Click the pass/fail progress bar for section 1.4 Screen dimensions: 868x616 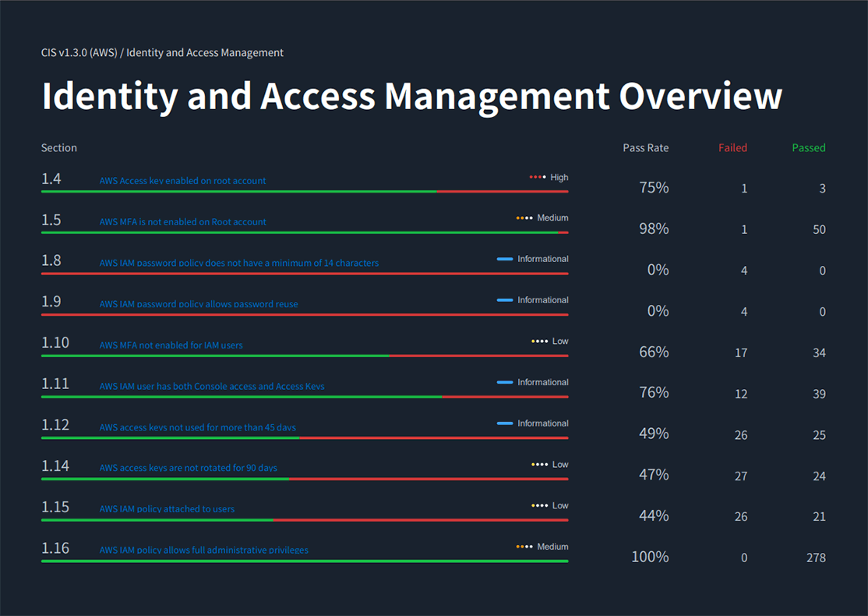305,192
